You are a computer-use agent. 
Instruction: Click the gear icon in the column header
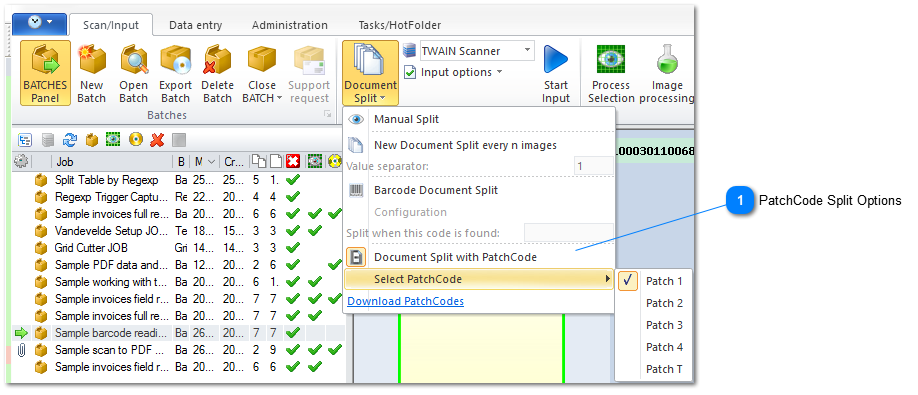(x=22, y=161)
